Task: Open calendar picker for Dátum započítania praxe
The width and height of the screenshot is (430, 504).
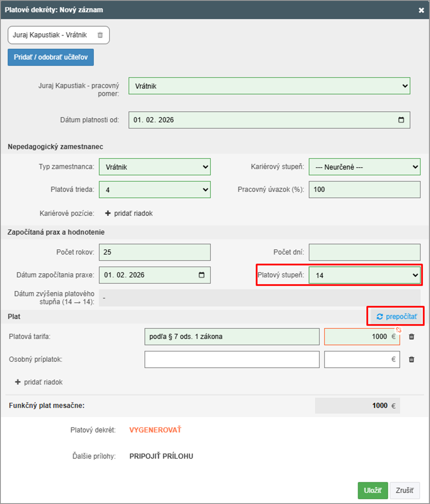Action: coord(202,275)
